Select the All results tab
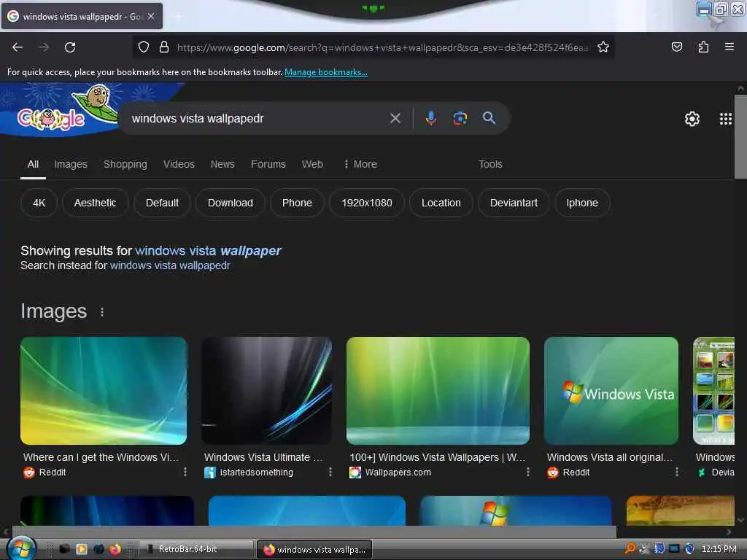747x560 pixels. click(x=33, y=164)
